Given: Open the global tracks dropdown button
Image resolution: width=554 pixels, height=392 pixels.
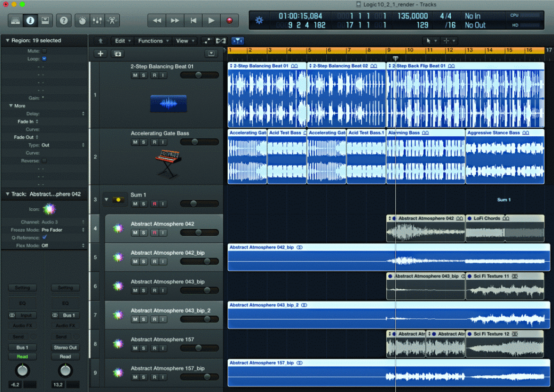Looking at the screenshot, I should click(x=211, y=53).
